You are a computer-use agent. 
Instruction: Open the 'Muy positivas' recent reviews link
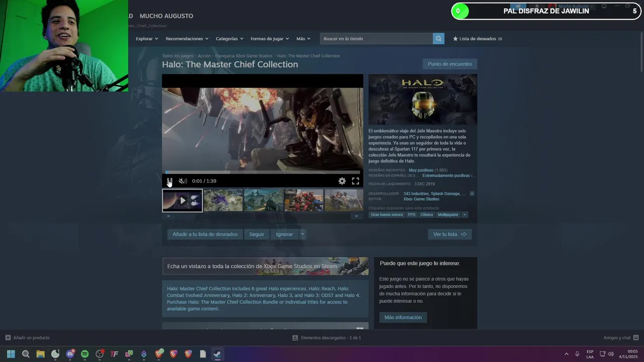[x=421, y=170]
